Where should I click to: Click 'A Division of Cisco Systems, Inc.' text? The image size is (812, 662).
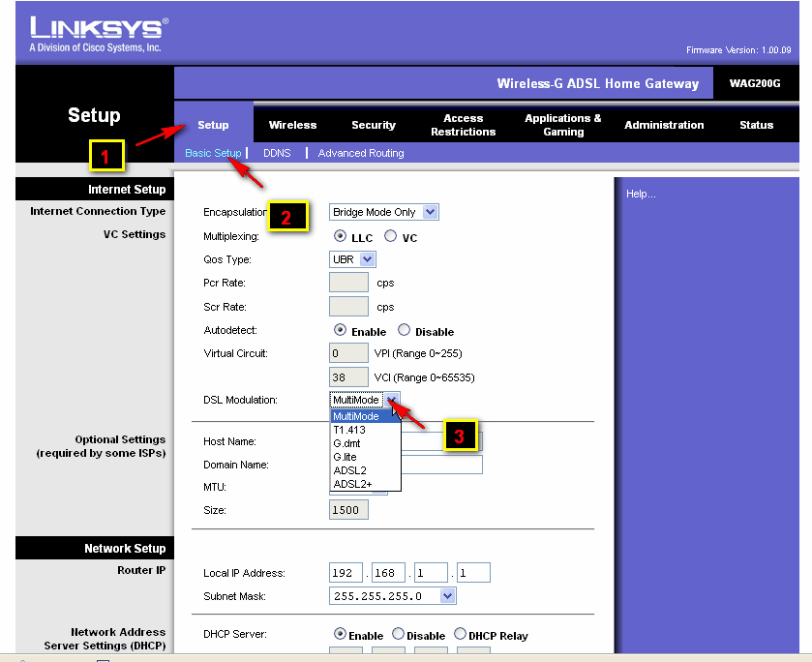point(95,47)
